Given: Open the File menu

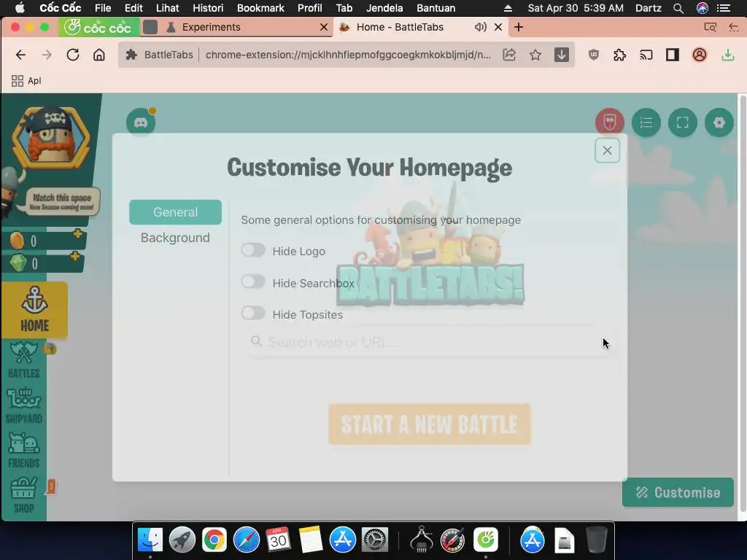Looking at the screenshot, I should (102, 8).
